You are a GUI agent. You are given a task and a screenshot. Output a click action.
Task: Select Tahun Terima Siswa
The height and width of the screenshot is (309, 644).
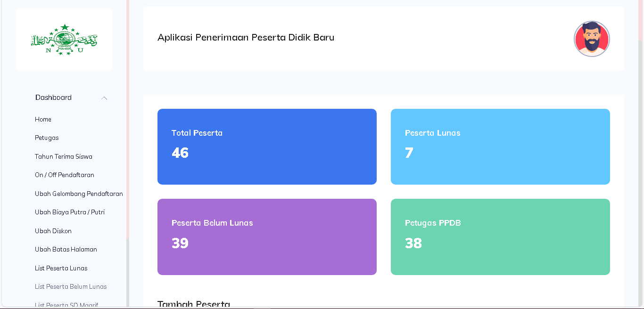[63, 156]
